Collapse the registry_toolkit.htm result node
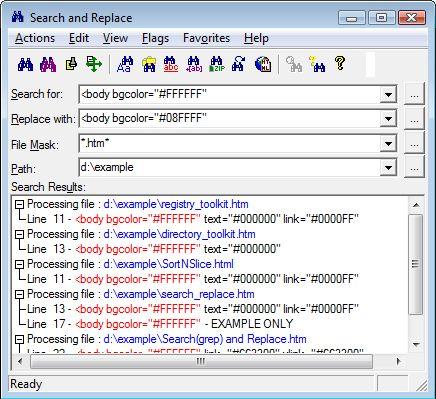 pyautogui.click(x=20, y=204)
